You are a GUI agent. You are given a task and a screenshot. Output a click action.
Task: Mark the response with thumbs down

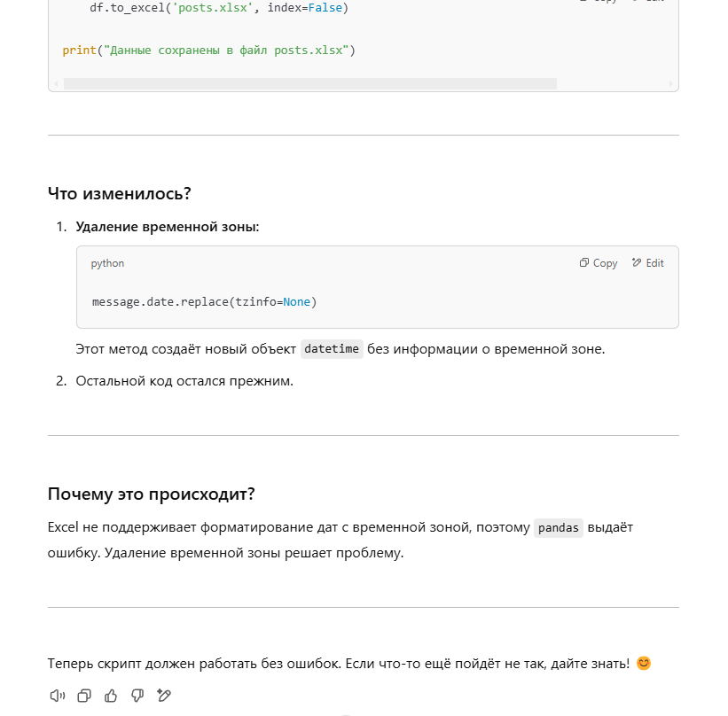pos(137,696)
